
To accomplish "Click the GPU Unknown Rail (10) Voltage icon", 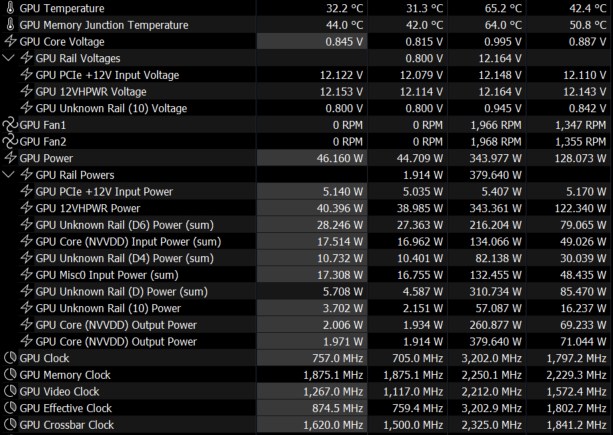I will point(27,108).
